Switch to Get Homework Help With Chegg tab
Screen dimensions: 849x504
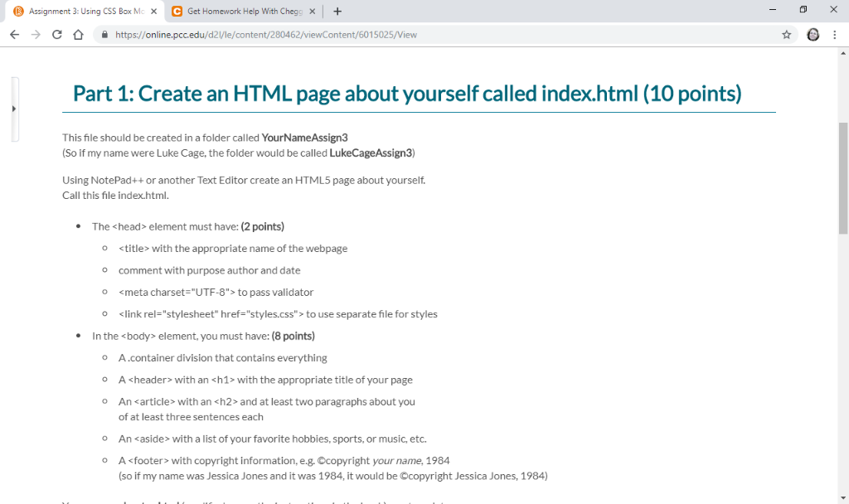[x=244, y=12]
